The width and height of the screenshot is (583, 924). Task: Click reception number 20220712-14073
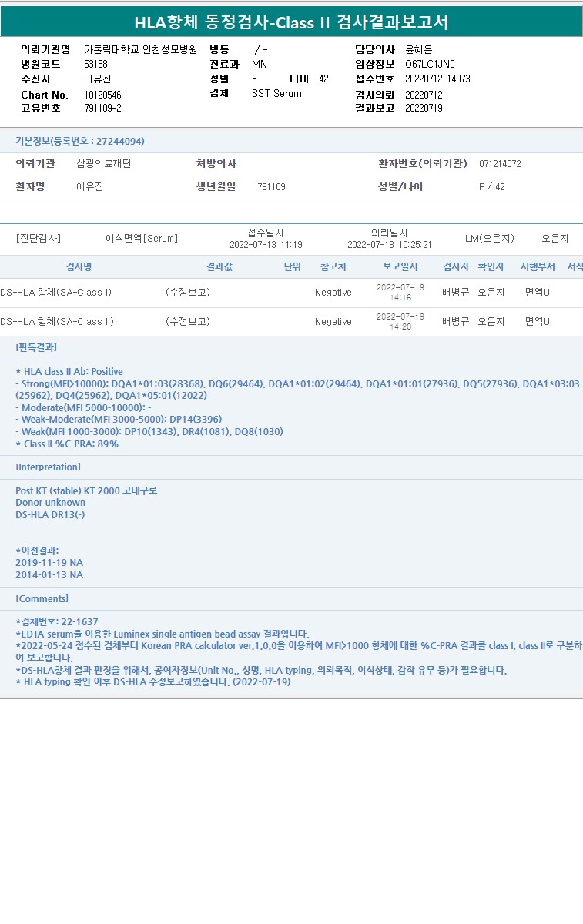[437, 79]
